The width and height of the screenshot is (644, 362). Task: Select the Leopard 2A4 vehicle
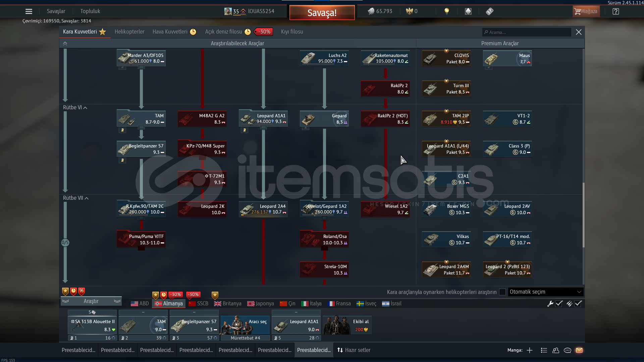263,209
